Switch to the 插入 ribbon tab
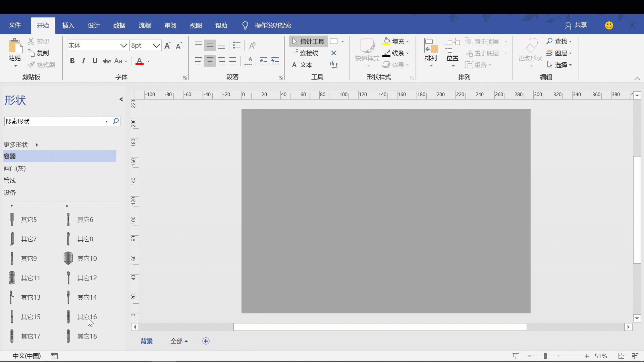644x362 pixels. [x=68, y=25]
